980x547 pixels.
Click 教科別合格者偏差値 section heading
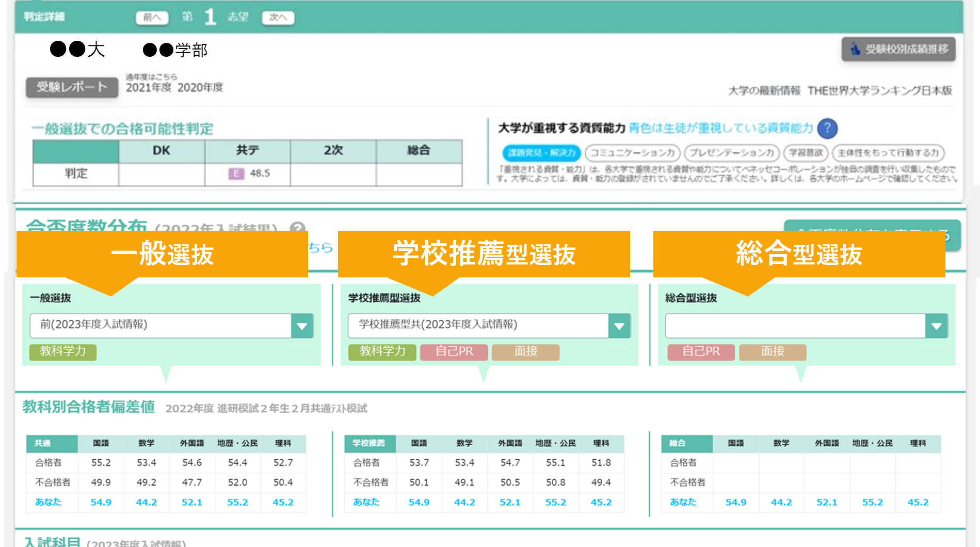(88, 407)
